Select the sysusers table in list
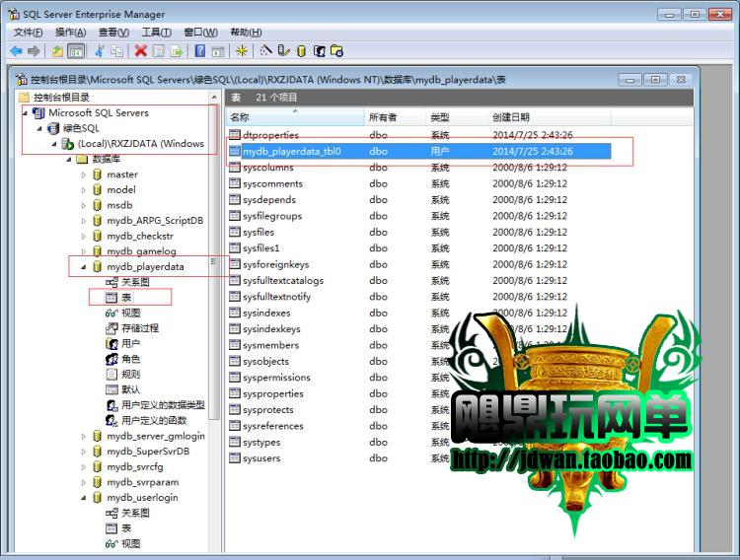The width and height of the screenshot is (740, 560). pos(260,458)
